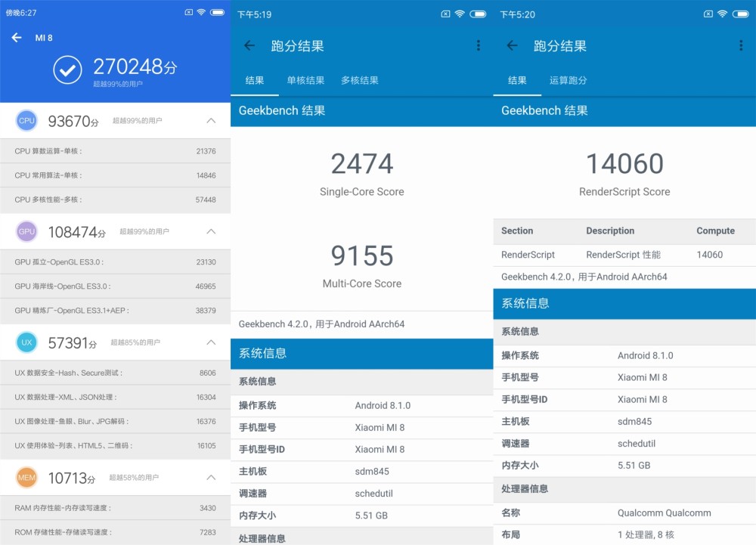Tap the Compute column header
Screen dimensions: 756x545
pyautogui.click(x=715, y=231)
